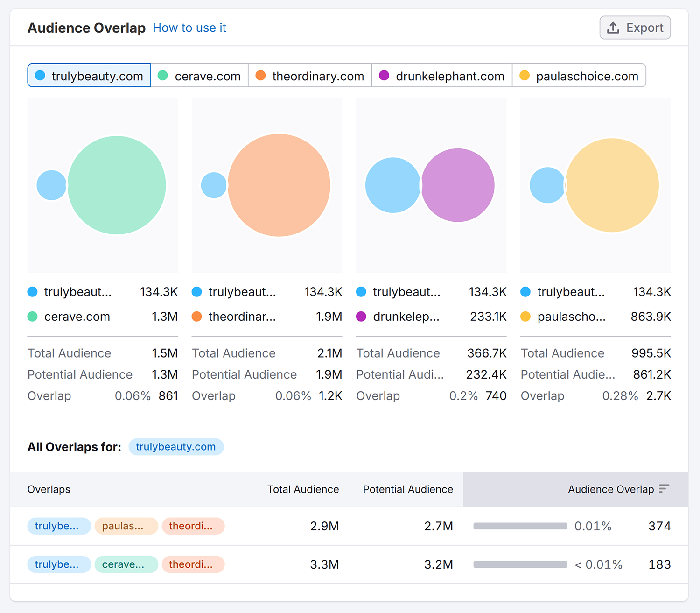Click the overlap bar in the 0.01% row
This screenshot has width=700, height=613.
[x=520, y=526]
